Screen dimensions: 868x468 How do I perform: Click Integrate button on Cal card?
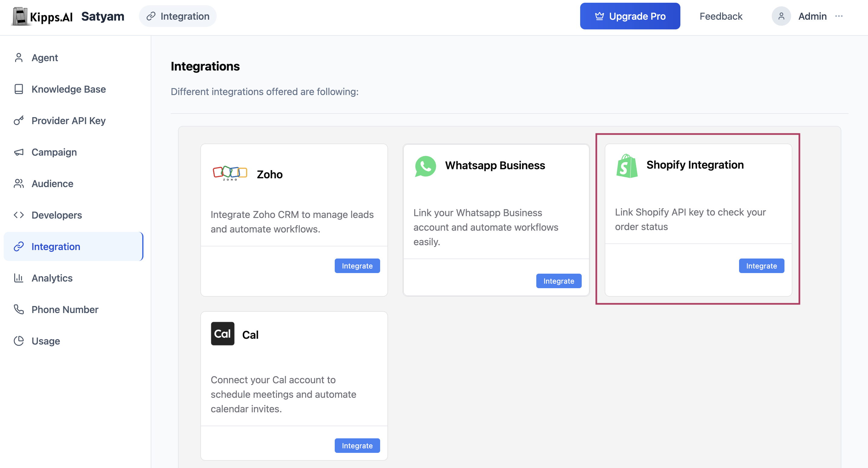[357, 446]
